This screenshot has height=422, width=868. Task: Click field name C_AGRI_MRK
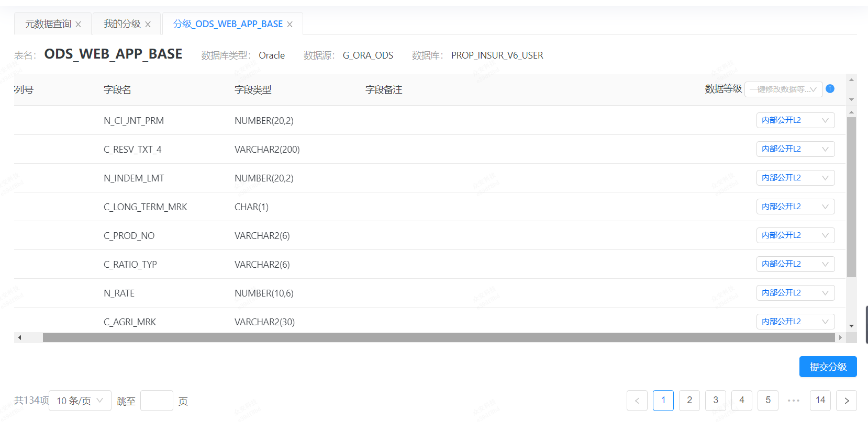click(129, 322)
